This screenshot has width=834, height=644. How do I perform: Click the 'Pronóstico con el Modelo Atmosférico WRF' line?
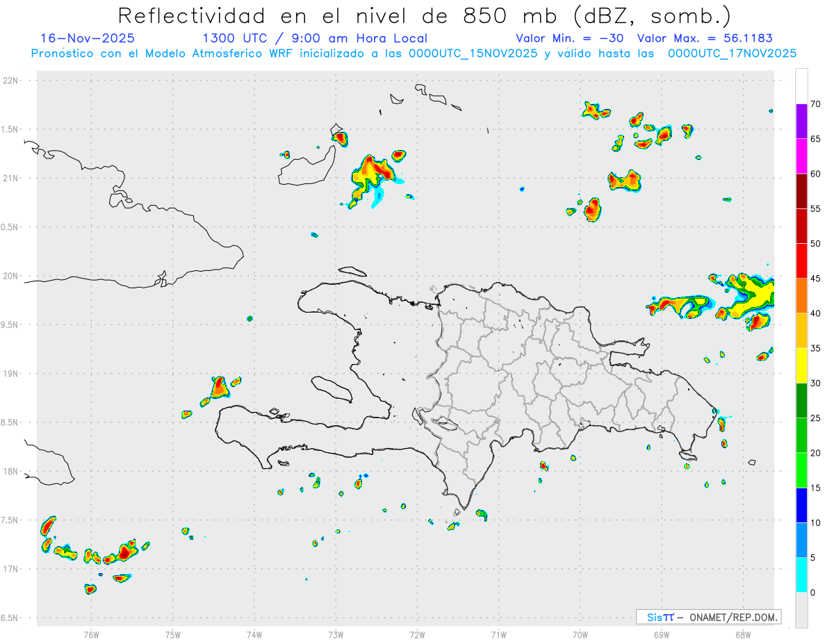tap(414, 53)
